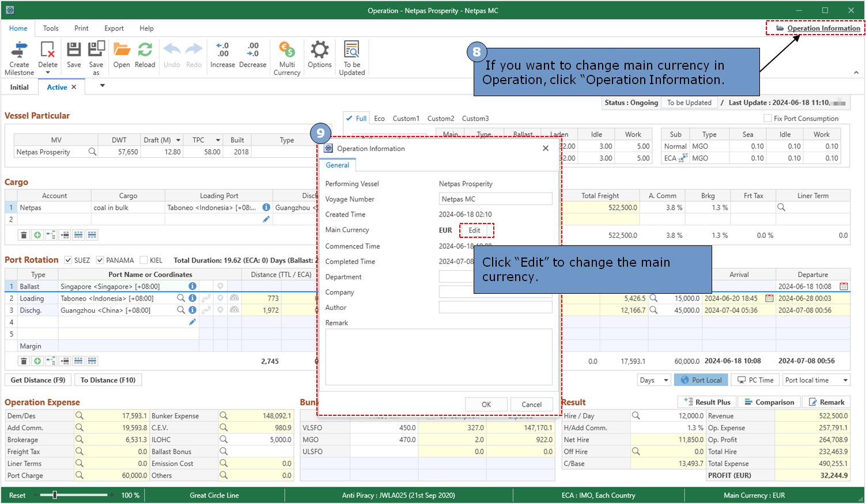The height and width of the screenshot is (504, 866).
Task: Click the Reload toolbar icon
Action: (145, 50)
